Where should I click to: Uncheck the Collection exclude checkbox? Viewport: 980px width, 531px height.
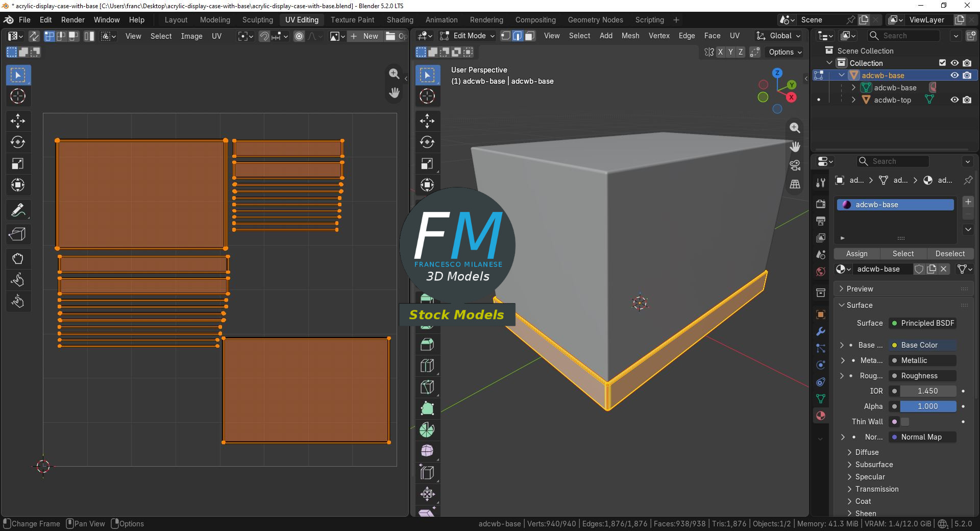942,63
